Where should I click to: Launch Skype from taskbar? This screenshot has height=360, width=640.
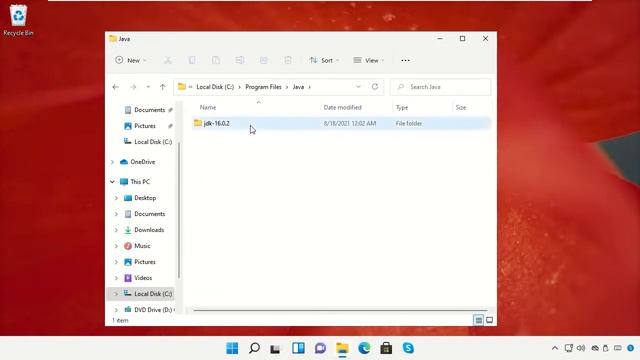408,348
